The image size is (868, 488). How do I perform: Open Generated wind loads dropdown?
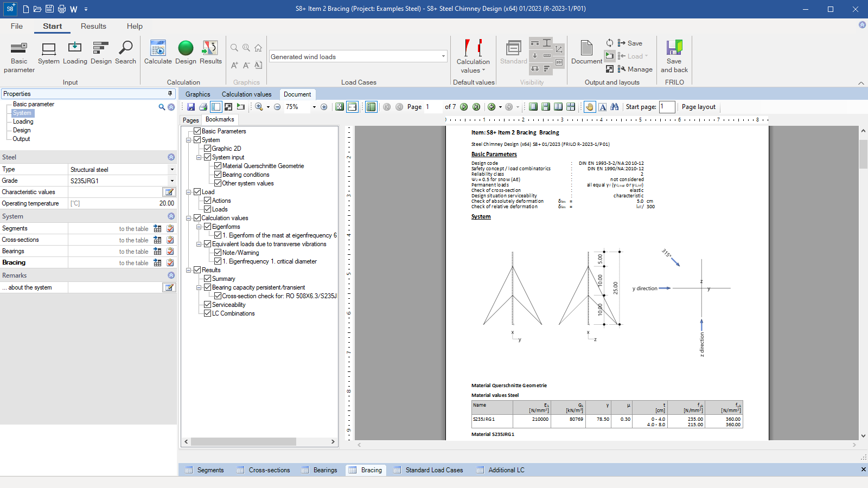tap(443, 56)
